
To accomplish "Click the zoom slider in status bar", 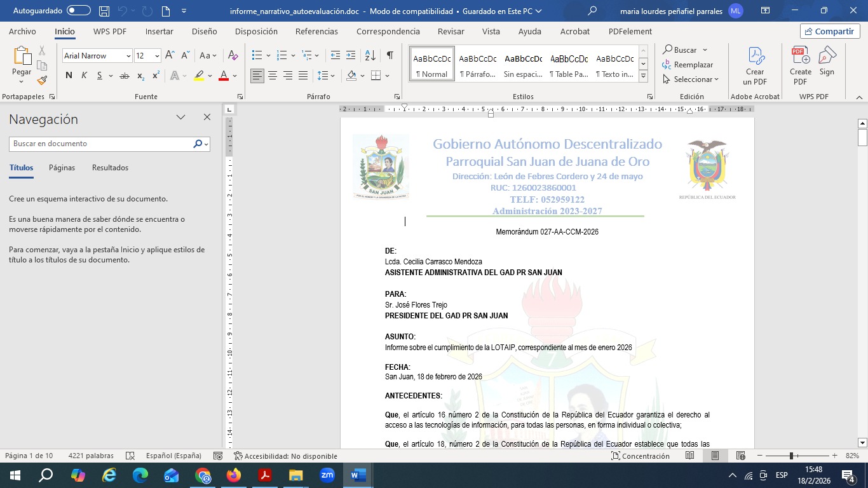I will tap(792, 456).
